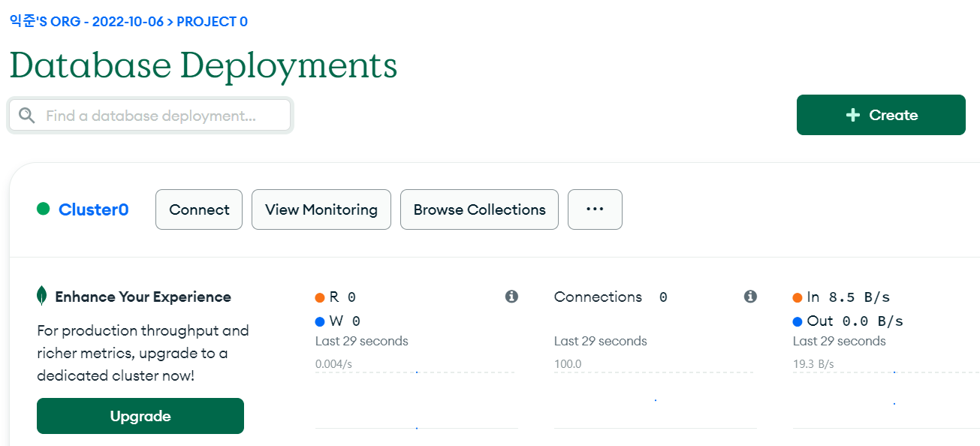The height and width of the screenshot is (446, 980).
Task: Click the 19.3 B/s chart scale label
Action: 813,364
